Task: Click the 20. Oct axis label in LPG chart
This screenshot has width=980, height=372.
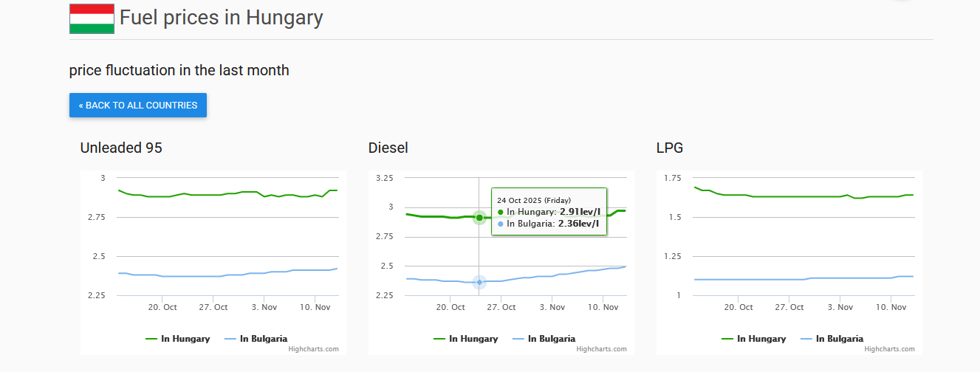Action: click(739, 307)
